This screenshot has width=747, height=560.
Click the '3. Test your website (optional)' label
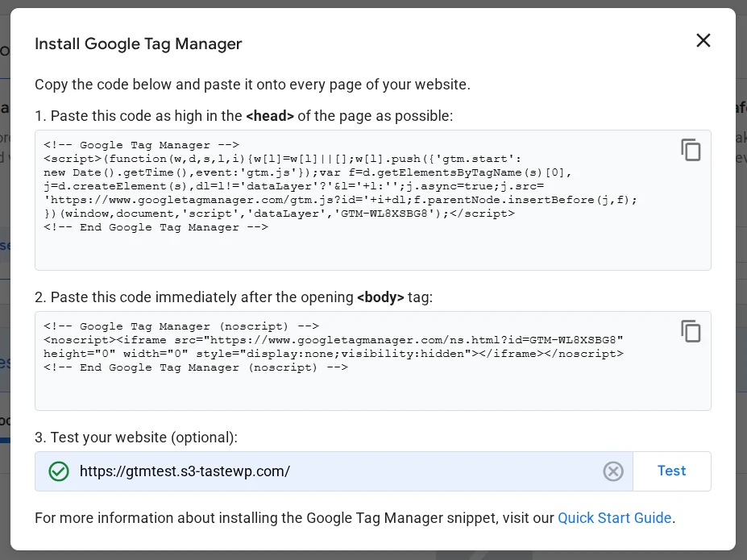point(136,438)
